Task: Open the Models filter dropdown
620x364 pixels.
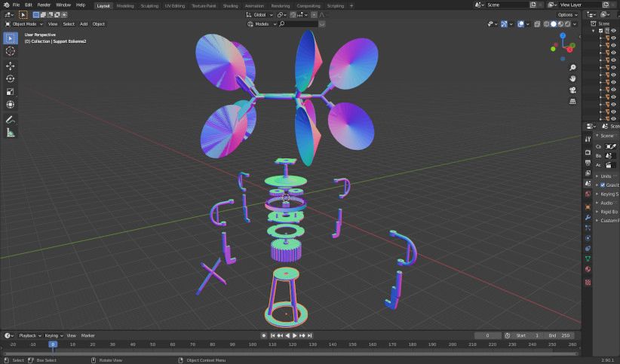Action: tap(262, 24)
